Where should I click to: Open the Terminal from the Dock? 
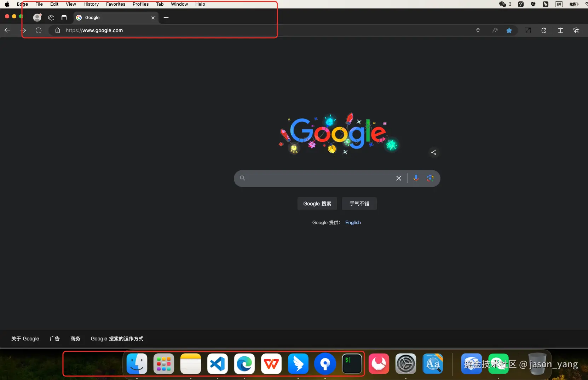[x=352, y=364]
